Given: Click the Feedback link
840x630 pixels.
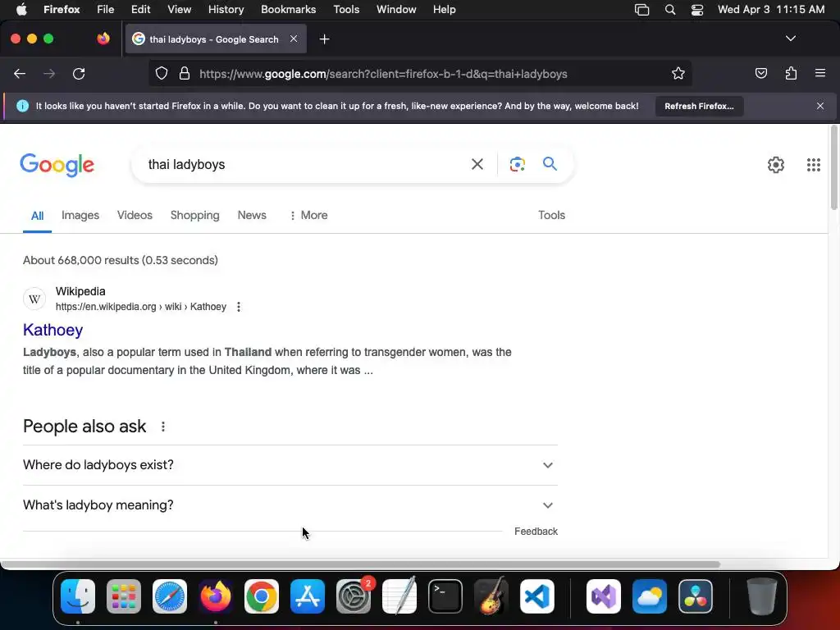Looking at the screenshot, I should [x=536, y=532].
